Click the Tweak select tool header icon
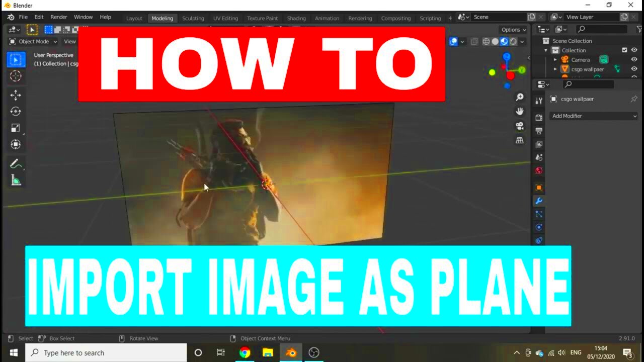644x362 pixels. pos(32,30)
